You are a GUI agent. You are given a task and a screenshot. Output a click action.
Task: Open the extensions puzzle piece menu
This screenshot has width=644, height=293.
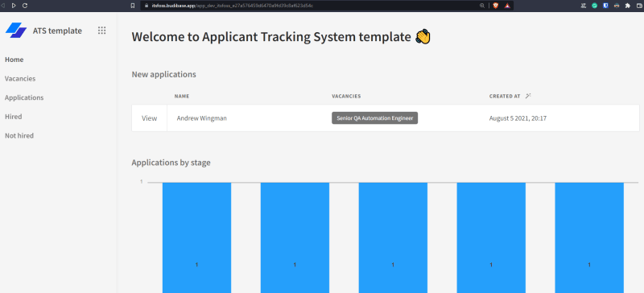628,6
